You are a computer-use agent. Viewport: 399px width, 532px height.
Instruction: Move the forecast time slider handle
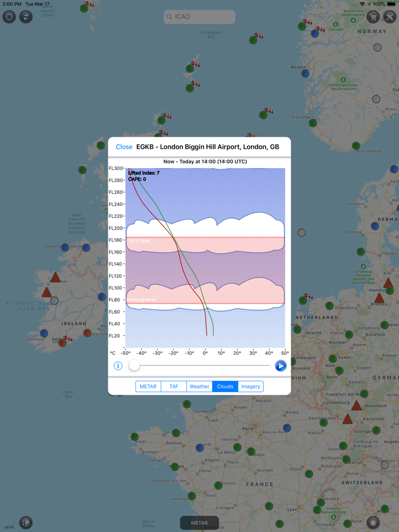coord(134,366)
